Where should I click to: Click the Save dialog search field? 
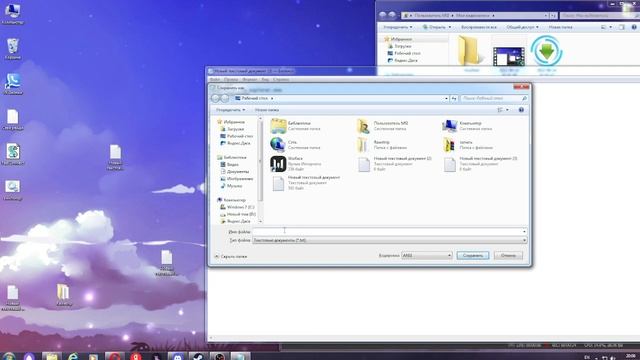coord(494,98)
